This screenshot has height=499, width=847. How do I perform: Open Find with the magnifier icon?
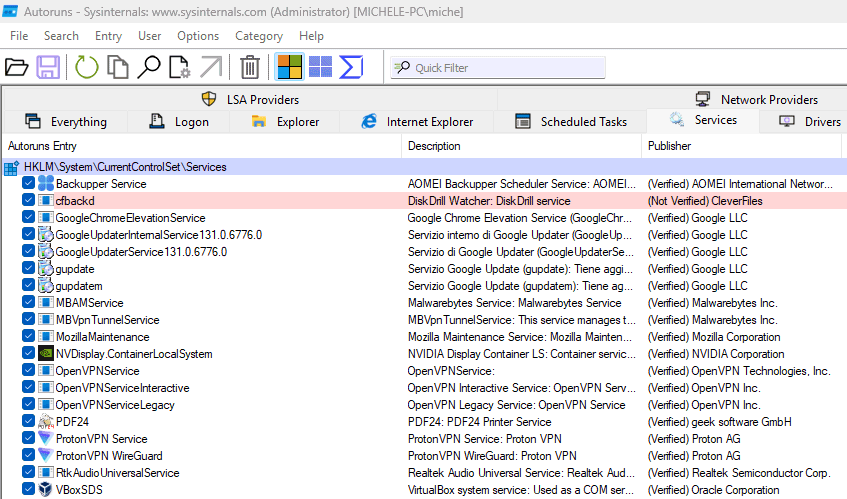pos(149,68)
